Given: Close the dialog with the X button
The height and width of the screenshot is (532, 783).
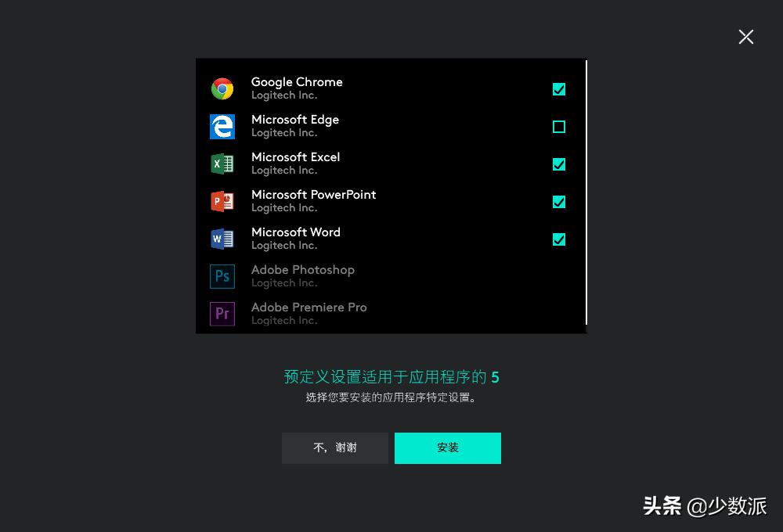Looking at the screenshot, I should [x=746, y=37].
